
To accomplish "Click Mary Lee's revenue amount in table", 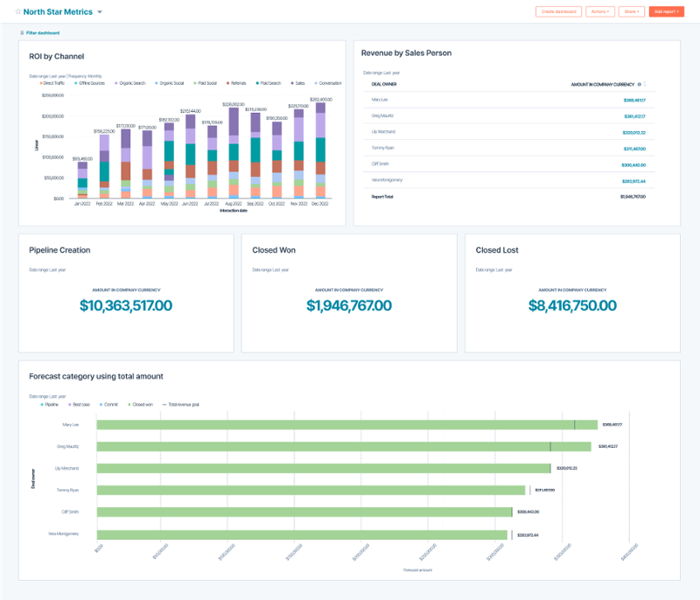I will [633, 101].
